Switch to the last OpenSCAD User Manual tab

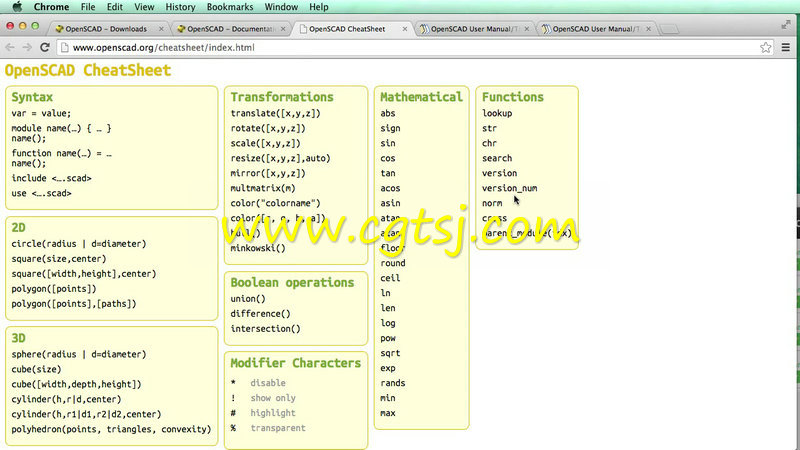(596, 29)
